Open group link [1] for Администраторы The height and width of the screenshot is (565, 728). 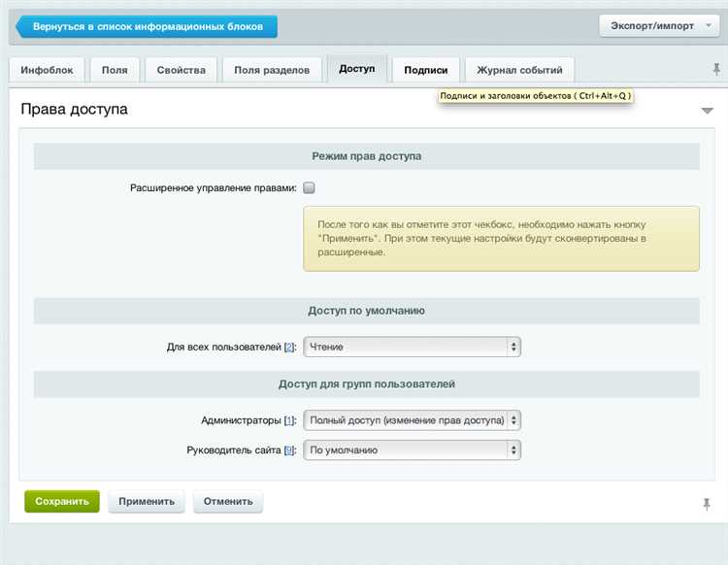click(289, 420)
